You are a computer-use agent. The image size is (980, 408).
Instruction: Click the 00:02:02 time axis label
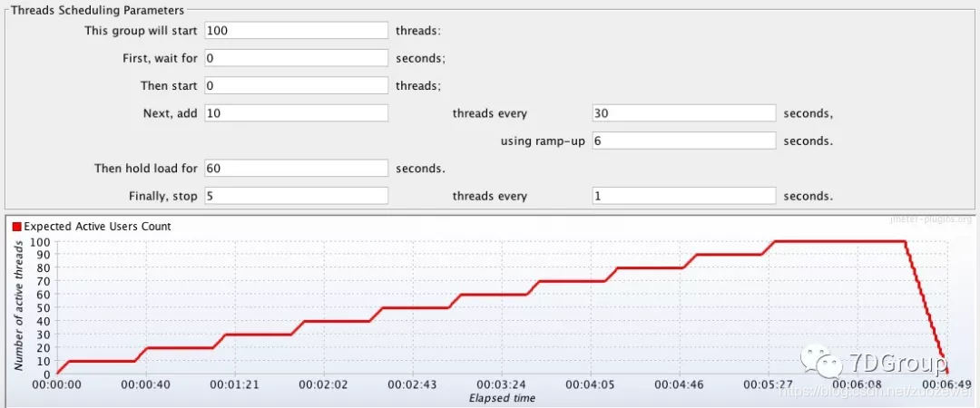(324, 385)
